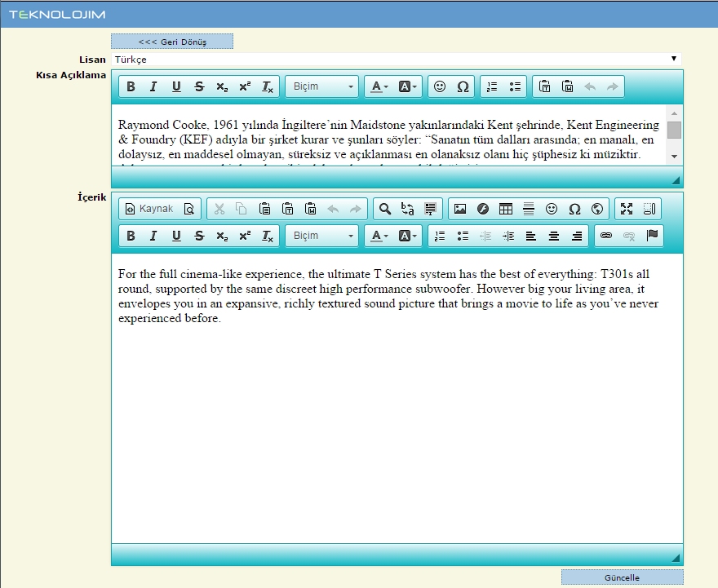The height and width of the screenshot is (588, 718).
Task: Insert bulleted list in the Kısa Açıklama editor
Action: tap(515, 86)
